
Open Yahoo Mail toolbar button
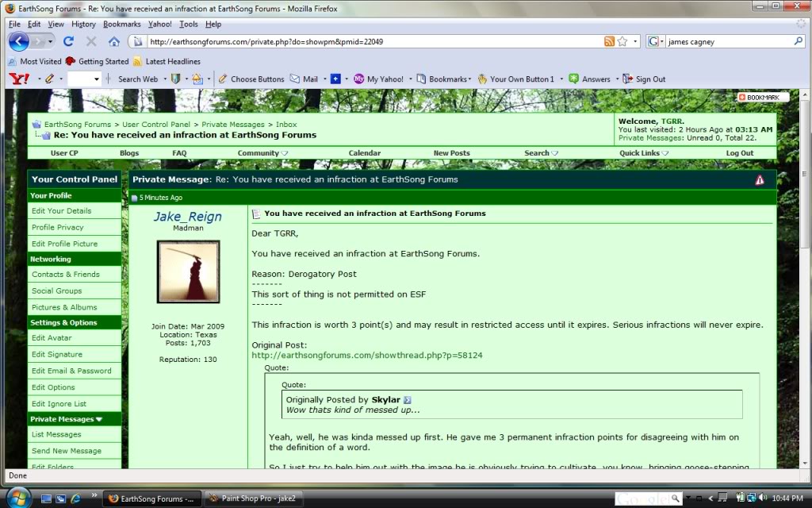click(x=304, y=79)
